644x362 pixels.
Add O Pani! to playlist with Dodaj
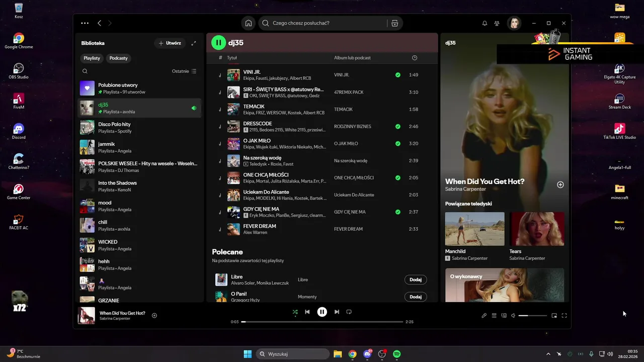coord(416,297)
